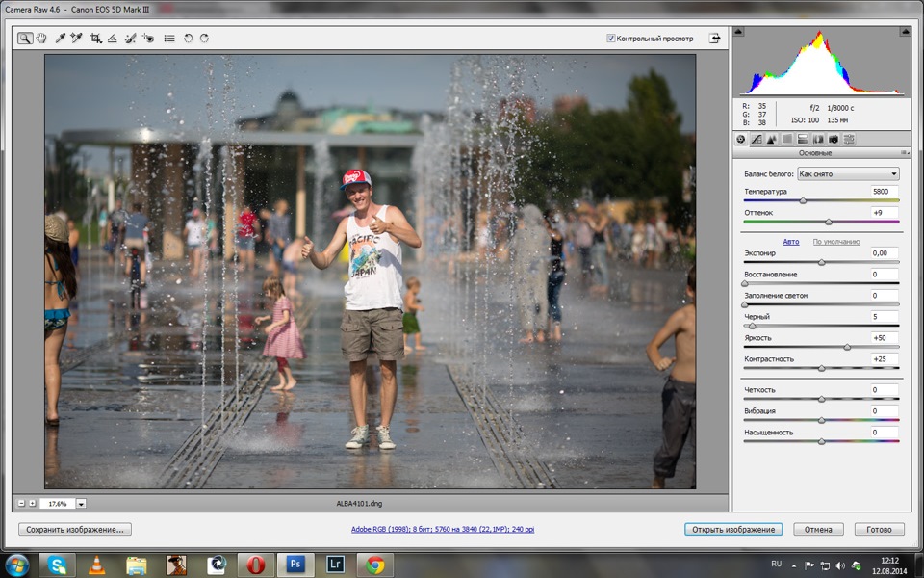Switch to the Camera Calibration tab

pyautogui.click(x=834, y=139)
